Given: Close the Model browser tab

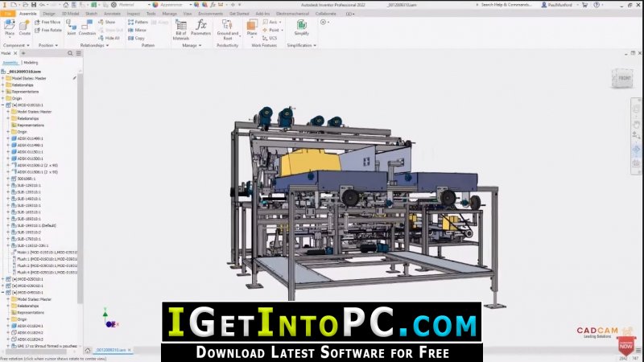Looking at the screenshot, I should pos(15,53).
